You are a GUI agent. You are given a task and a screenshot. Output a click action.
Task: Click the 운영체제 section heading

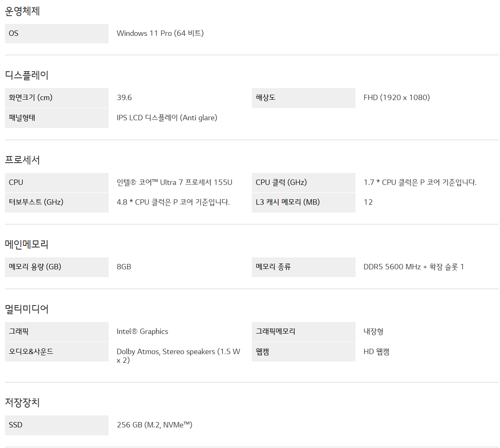(22, 11)
